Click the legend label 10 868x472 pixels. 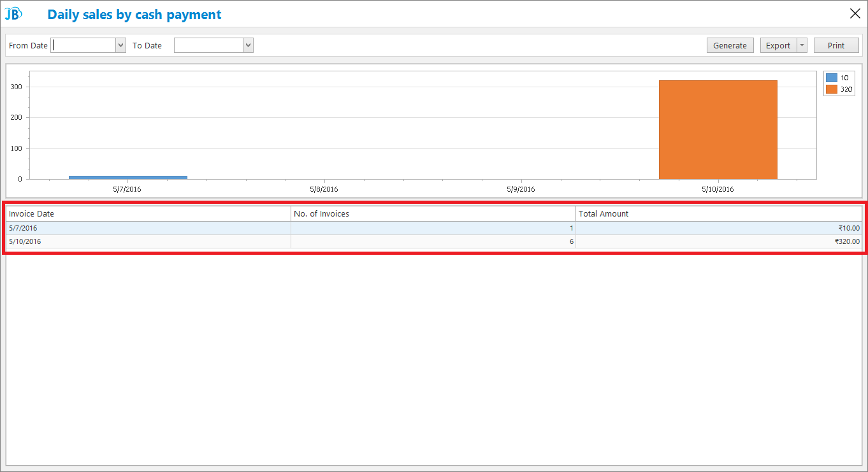point(844,78)
